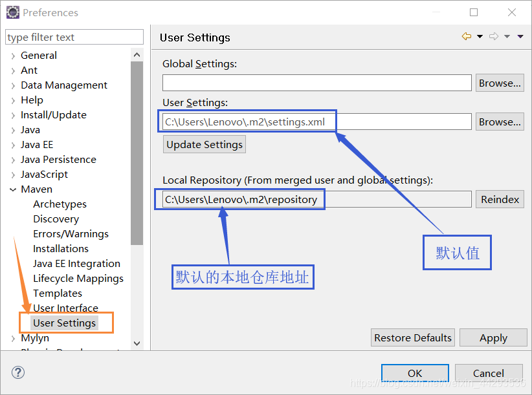Select User Settings tree item
Screen dimensions: 532x395
click(x=65, y=323)
